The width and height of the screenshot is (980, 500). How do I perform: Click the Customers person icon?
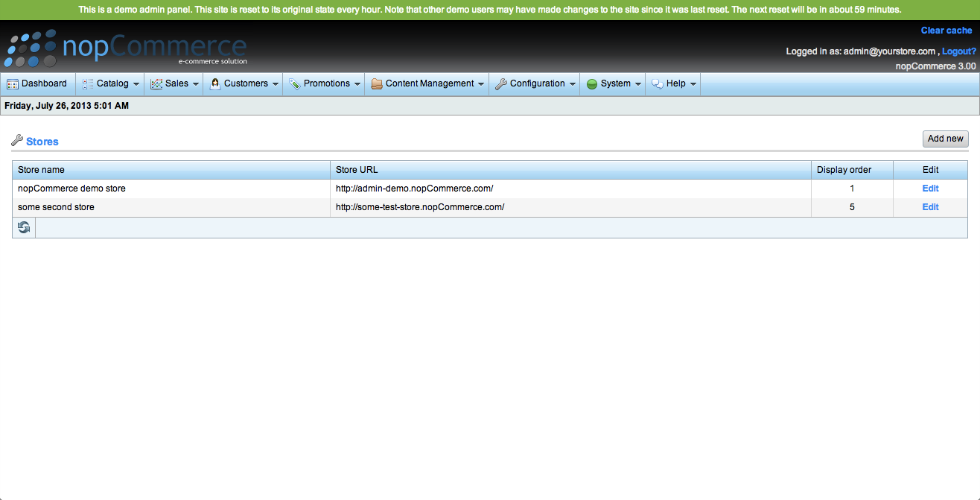click(x=215, y=84)
